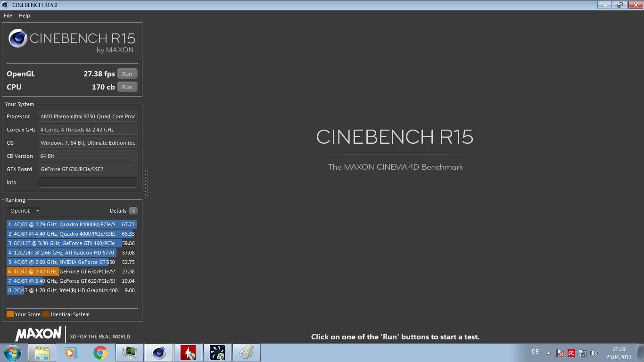Select ranking row 5 NVIDIA GeForce GT 650
This screenshot has height=362, width=644.
click(72, 262)
